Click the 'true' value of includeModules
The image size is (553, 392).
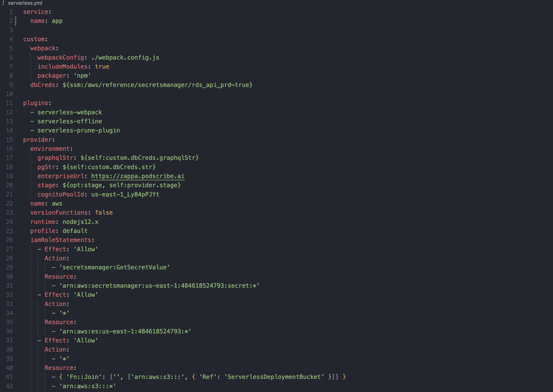click(102, 67)
